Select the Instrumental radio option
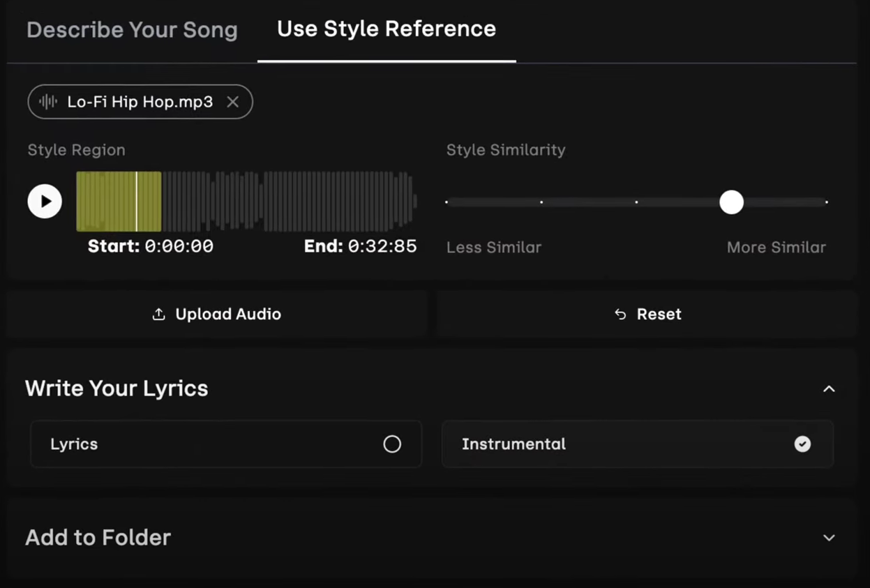The height and width of the screenshot is (588, 870). 802,444
